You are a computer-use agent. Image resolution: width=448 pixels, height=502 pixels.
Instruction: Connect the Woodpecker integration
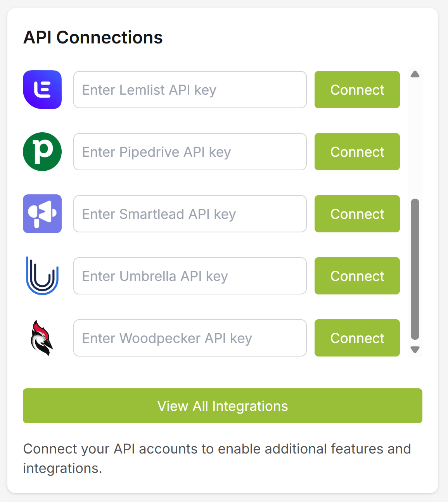tap(357, 338)
